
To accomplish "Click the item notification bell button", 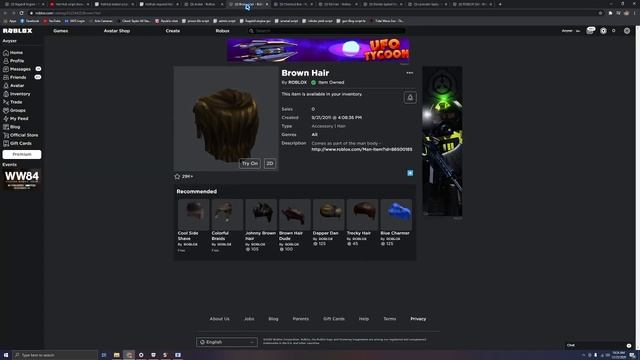I will pyautogui.click(x=410, y=97).
